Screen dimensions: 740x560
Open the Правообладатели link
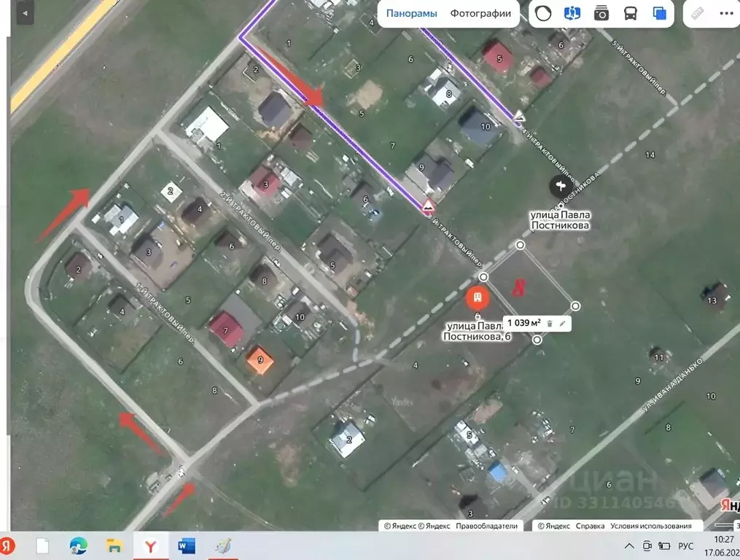(x=486, y=526)
